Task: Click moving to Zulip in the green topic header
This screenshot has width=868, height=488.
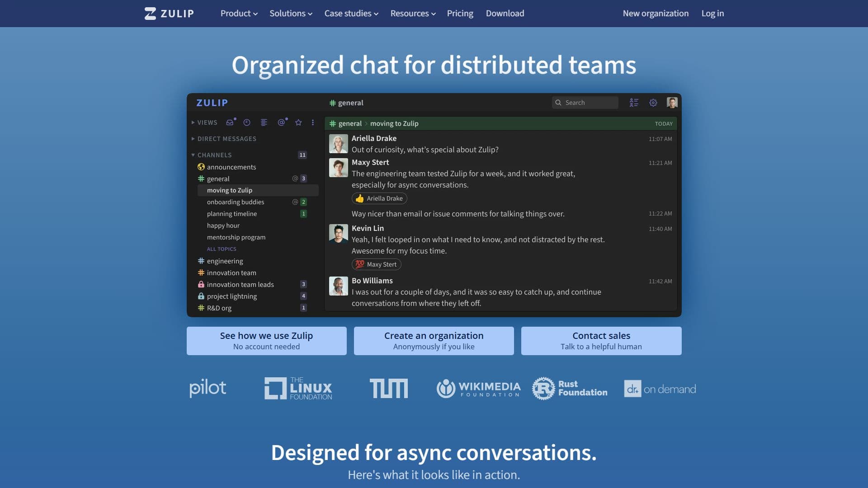Action: (394, 123)
